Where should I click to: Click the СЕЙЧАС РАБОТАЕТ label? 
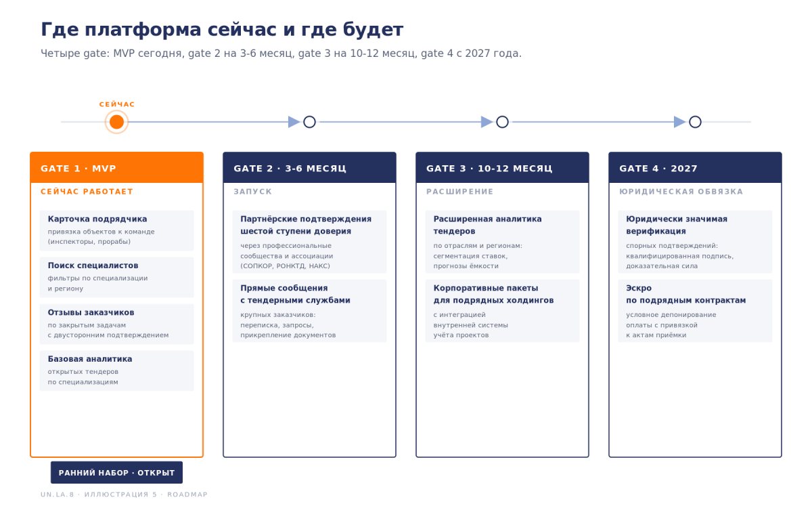click(x=87, y=192)
